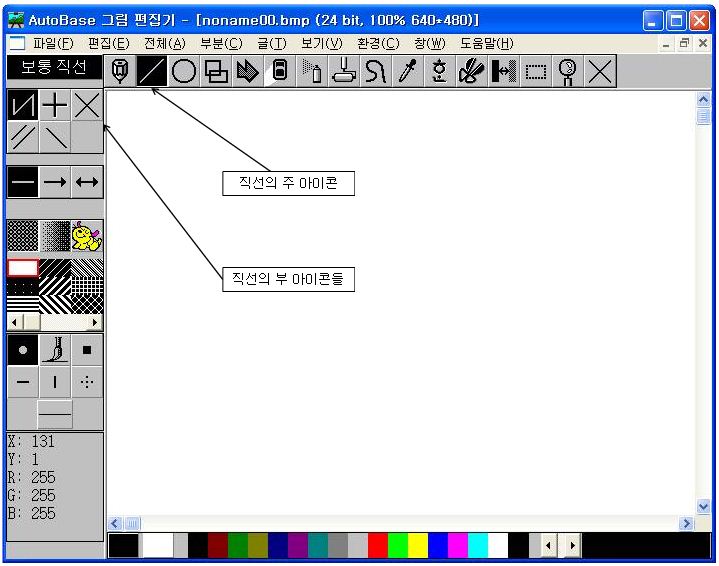Select the dotted rectangle selection tool
Image resolution: width=719 pixels, height=566 pixels.
(536, 71)
